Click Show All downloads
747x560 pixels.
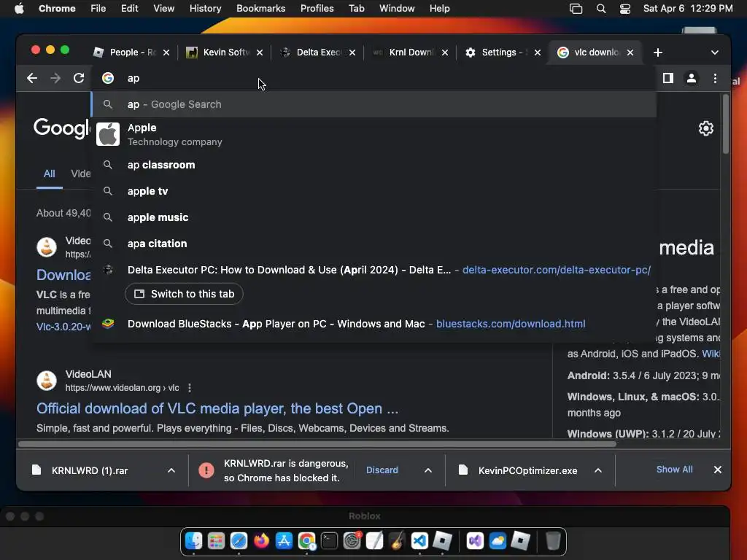[x=674, y=470]
